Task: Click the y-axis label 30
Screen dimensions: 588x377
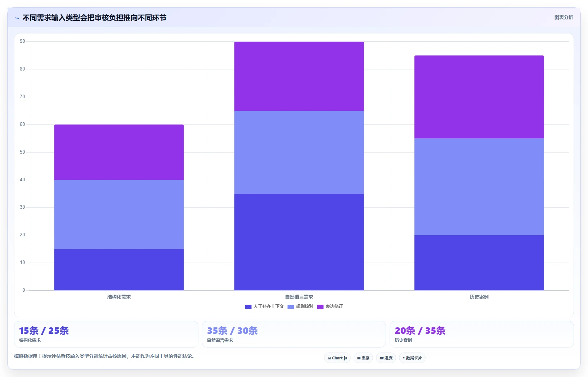Action: (22, 207)
